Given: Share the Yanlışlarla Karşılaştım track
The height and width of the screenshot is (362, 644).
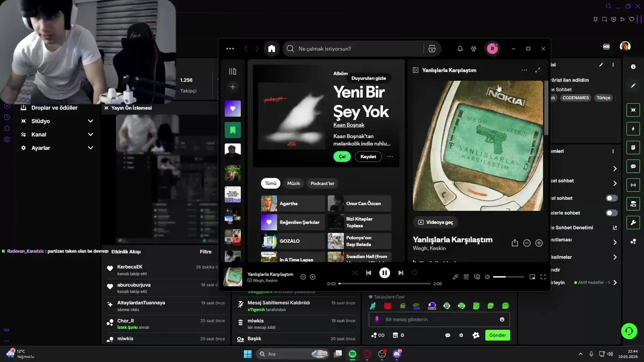Looking at the screenshot, I should (x=515, y=243).
